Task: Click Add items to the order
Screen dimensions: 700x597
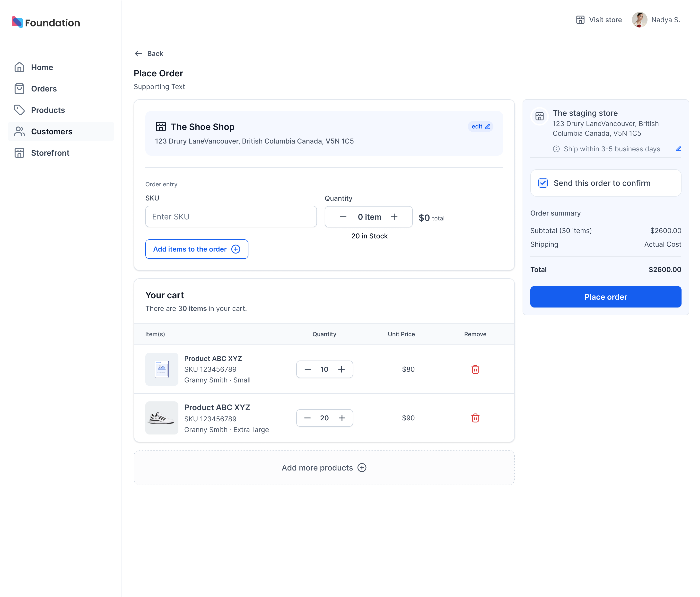Action: click(197, 249)
